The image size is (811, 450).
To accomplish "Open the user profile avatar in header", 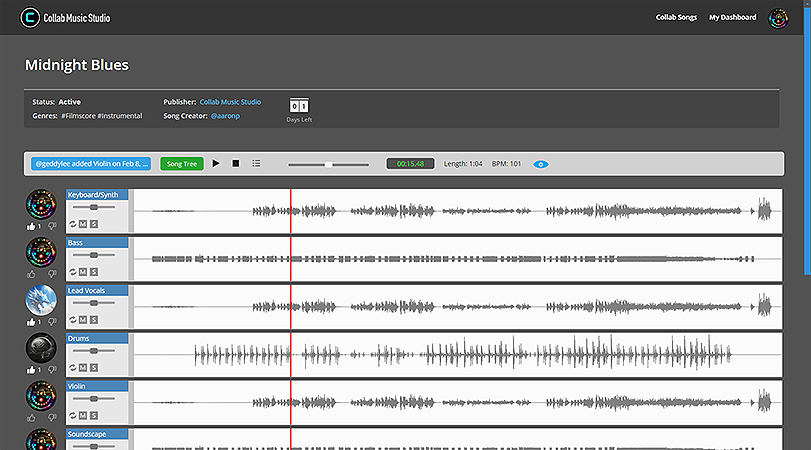I will pos(778,18).
